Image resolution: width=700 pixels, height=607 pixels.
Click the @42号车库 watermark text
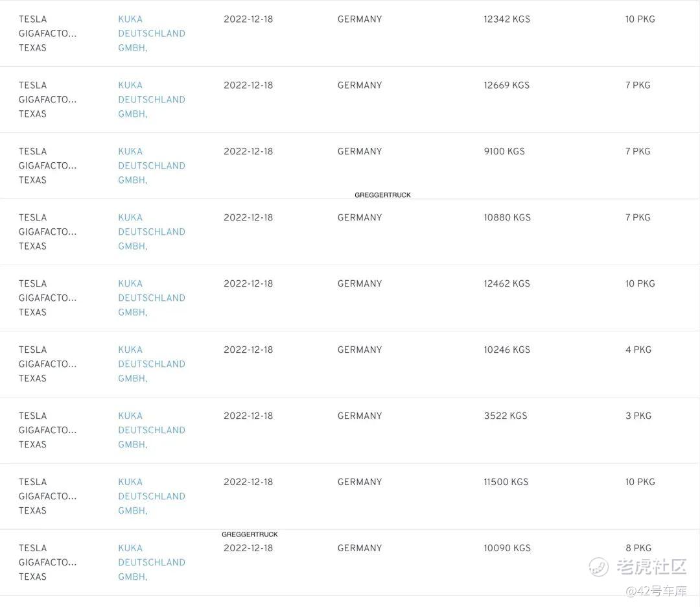655,591
